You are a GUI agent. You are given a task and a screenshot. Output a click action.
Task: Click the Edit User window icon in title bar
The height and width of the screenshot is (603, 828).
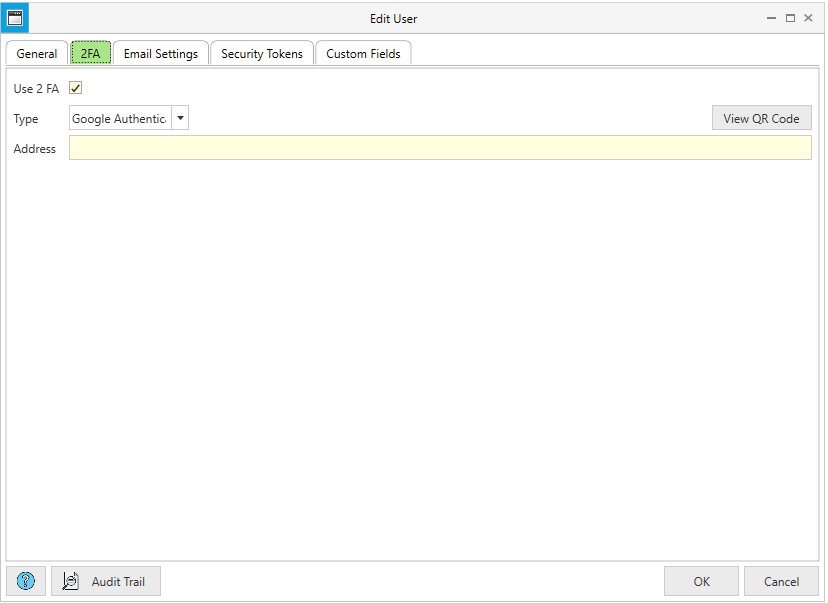tap(15, 18)
